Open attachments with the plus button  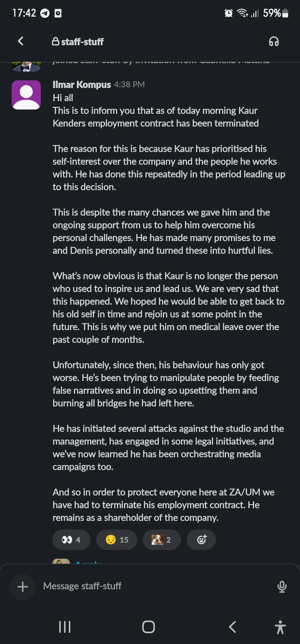22,586
